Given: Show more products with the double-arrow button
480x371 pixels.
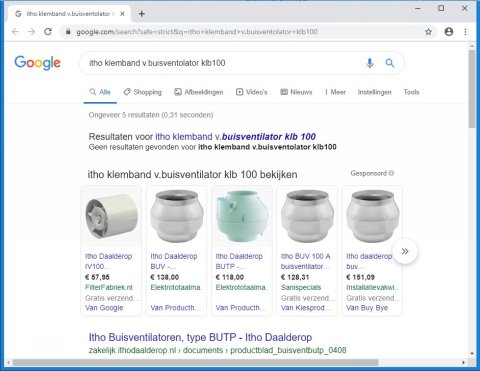Looking at the screenshot, I should [x=405, y=251].
